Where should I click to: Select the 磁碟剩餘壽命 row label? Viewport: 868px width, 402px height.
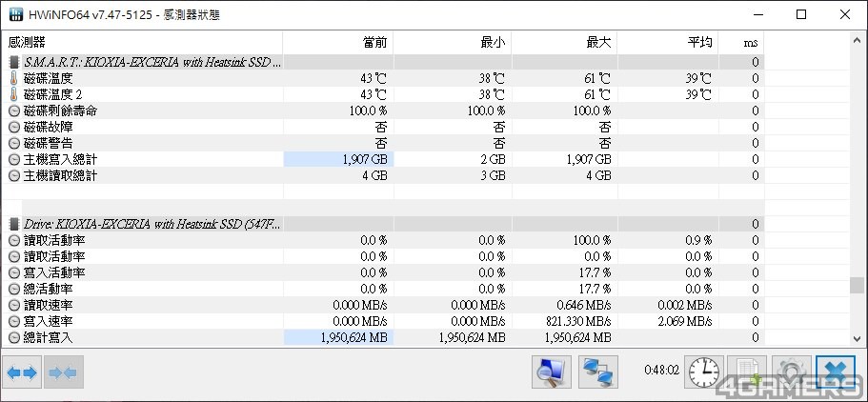tap(60, 111)
